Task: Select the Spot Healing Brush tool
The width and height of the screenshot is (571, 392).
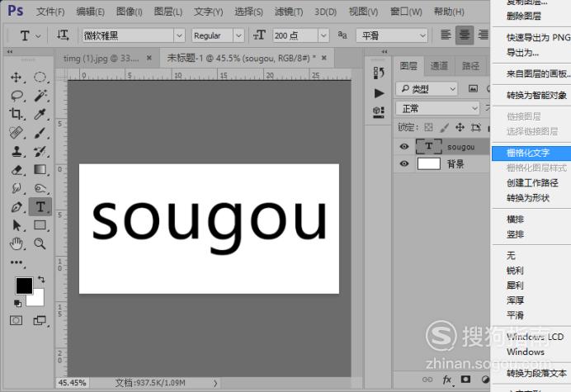Action: [x=16, y=133]
